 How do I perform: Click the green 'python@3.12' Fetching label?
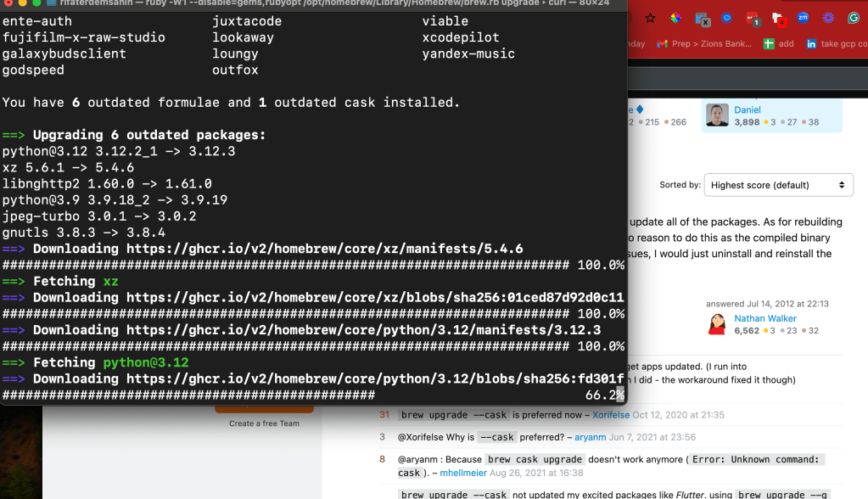(x=146, y=362)
